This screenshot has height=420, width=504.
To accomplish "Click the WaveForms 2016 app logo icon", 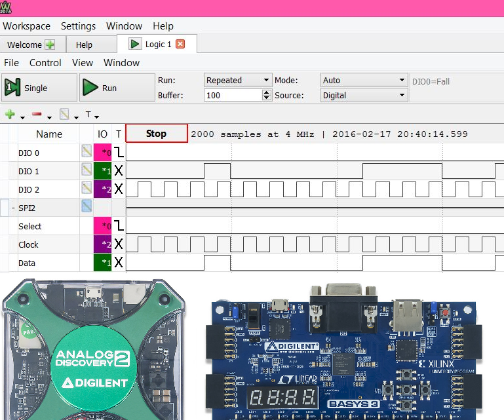I will pyautogui.click(x=5, y=7).
